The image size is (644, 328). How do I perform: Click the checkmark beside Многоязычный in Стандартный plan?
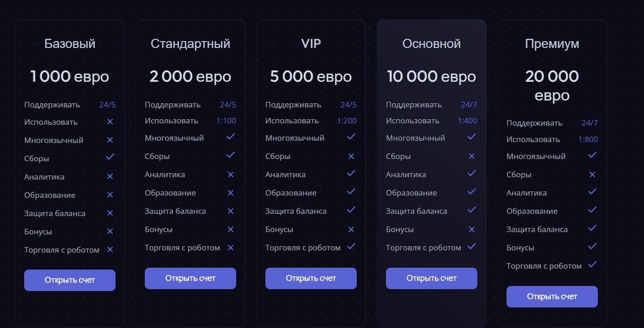coord(231,137)
